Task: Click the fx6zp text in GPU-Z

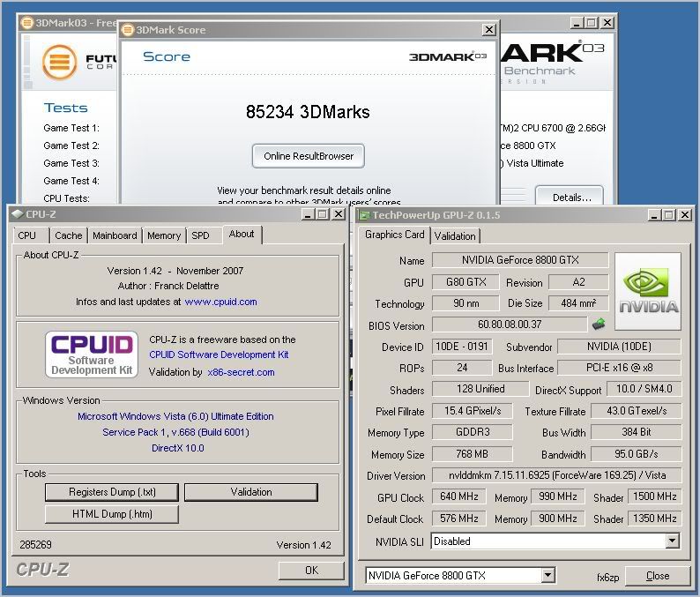Action: pos(607,578)
